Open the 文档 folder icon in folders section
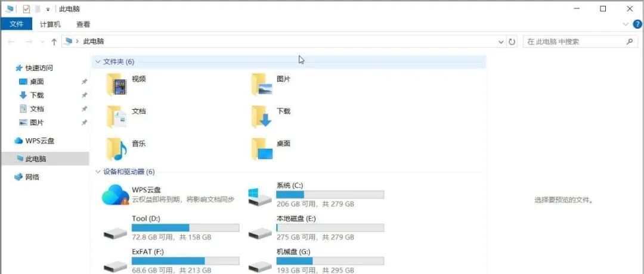The image size is (644, 274). click(117, 117)
